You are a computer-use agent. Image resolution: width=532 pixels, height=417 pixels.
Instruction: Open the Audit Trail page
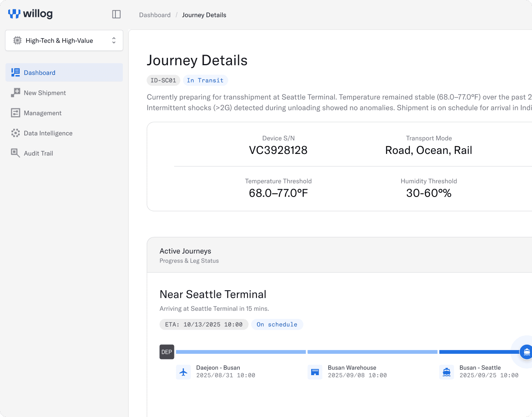[x=38, y=153]
